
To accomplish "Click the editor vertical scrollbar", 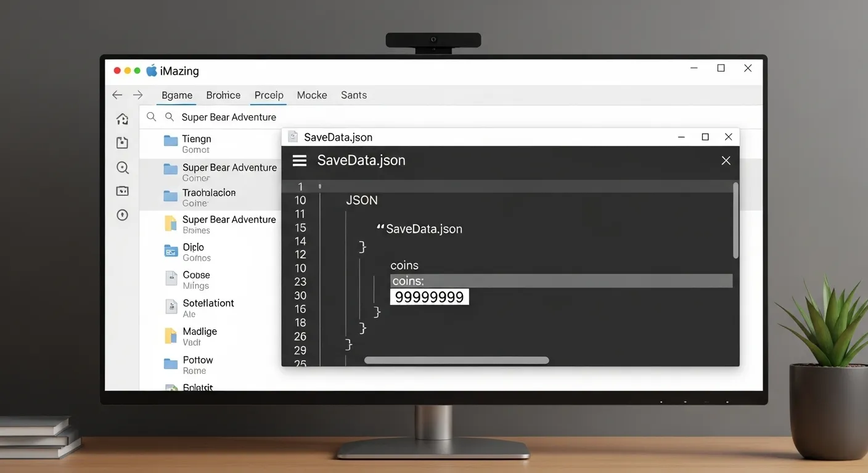I will tap(735, 220).
